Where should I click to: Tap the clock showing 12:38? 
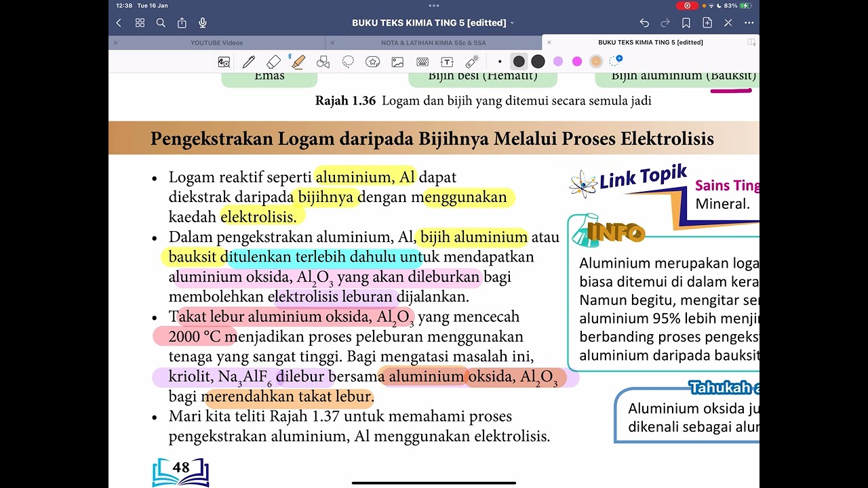pos(124,5)
